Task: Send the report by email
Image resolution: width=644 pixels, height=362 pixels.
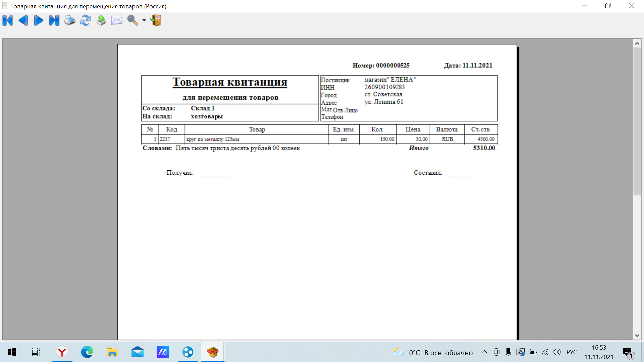Action: (117, 20)
